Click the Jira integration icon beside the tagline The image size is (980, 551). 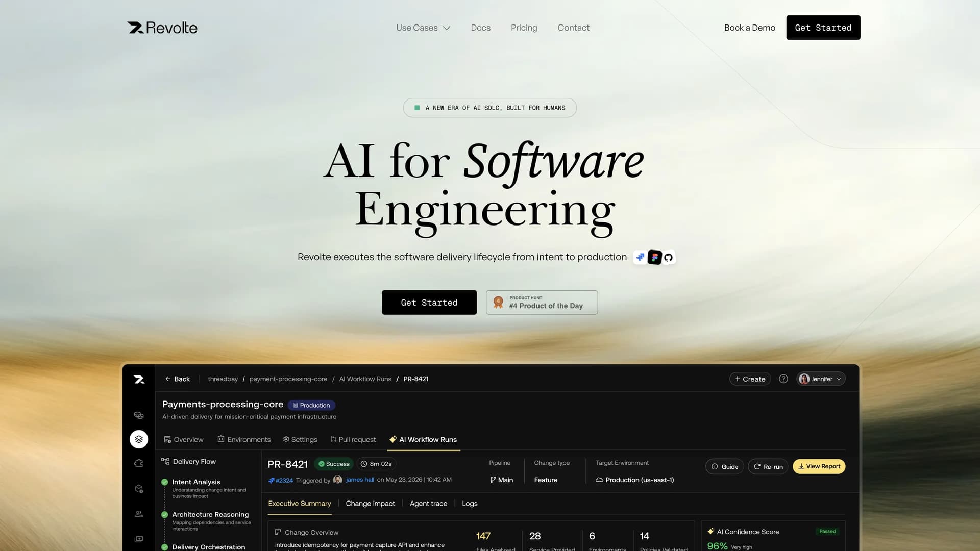640,257
